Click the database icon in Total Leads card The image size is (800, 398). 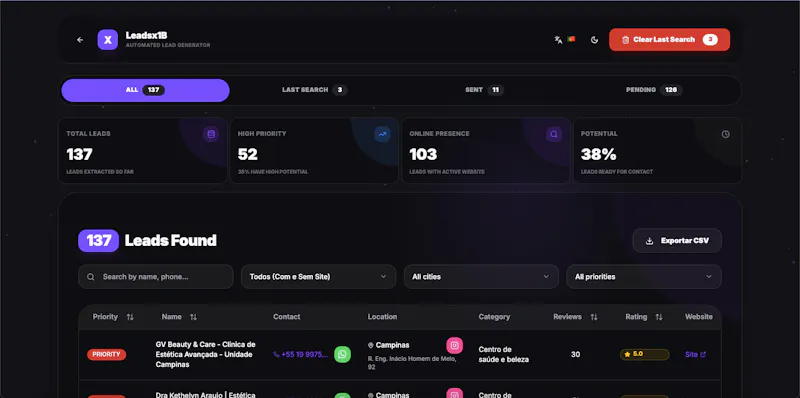pyautogui.click(x=211, y=134)
